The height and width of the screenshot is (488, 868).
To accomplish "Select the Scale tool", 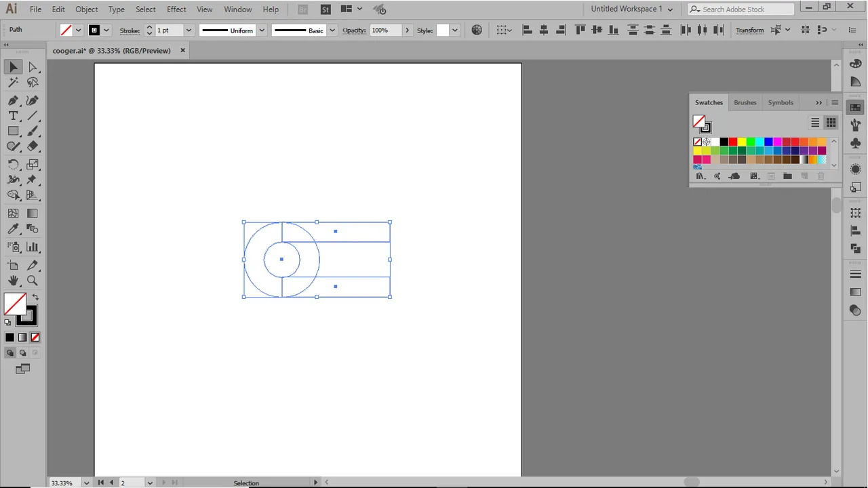I will tap(33, 165).
